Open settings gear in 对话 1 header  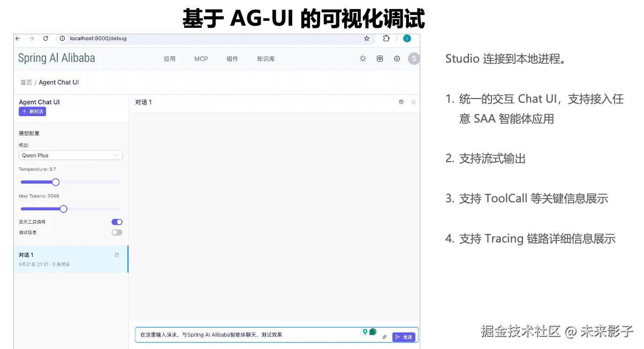point(401,102)
